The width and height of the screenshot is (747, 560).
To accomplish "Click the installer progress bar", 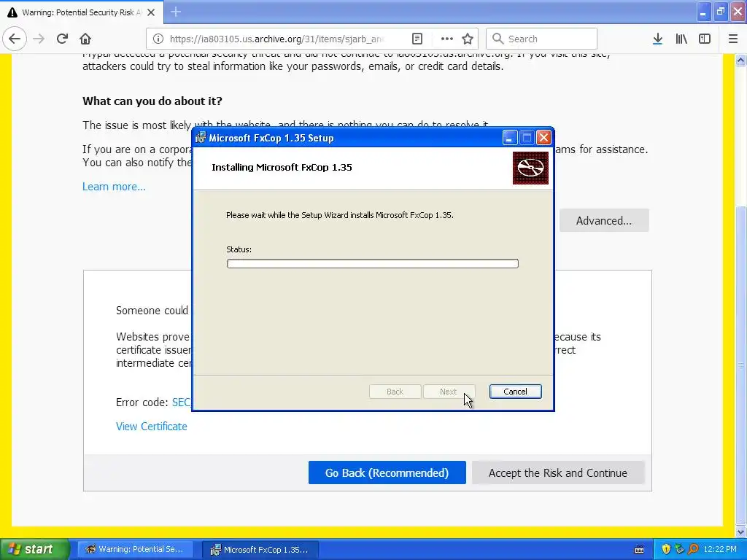I will pos(373,264).
